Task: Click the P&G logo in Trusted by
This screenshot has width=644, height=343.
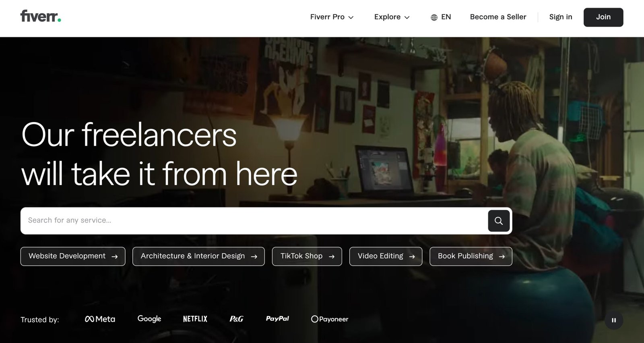Action: tap(236, 319)
